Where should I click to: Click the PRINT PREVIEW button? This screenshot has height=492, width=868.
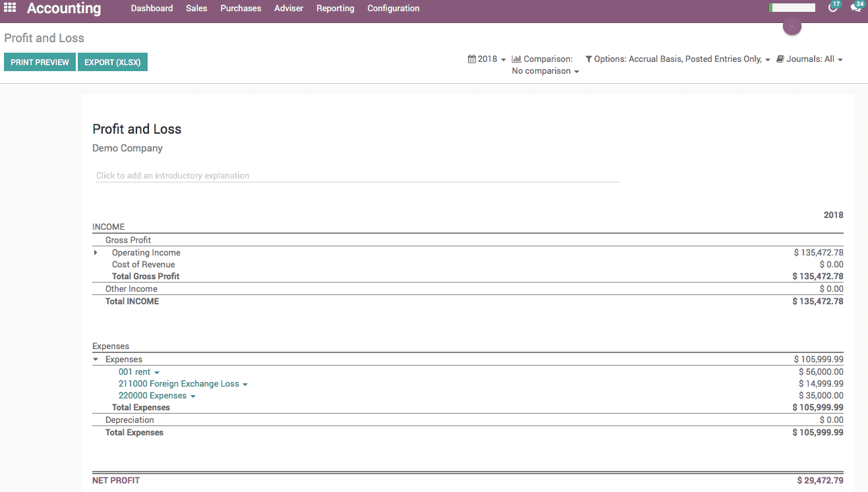click(40, 62)
